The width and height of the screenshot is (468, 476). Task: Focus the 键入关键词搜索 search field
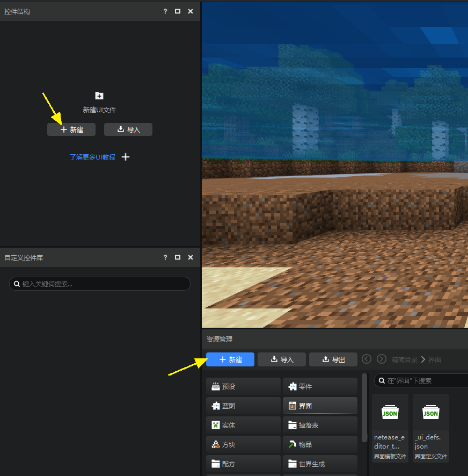tap(100, 284)
